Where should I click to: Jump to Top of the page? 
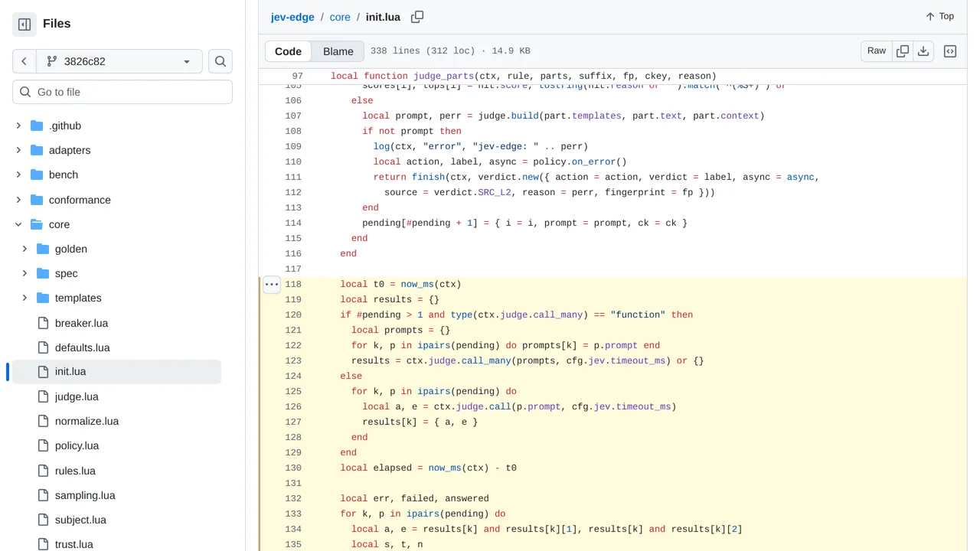939,16
